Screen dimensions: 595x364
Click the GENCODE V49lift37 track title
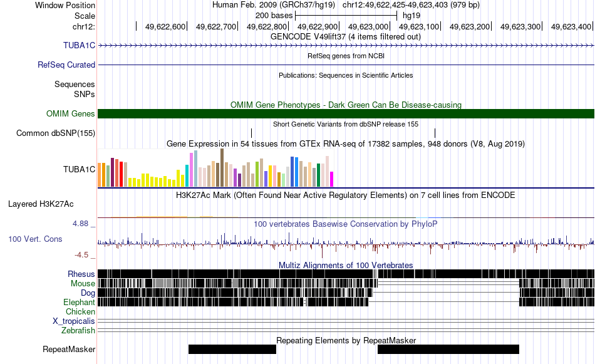point(346,37)
